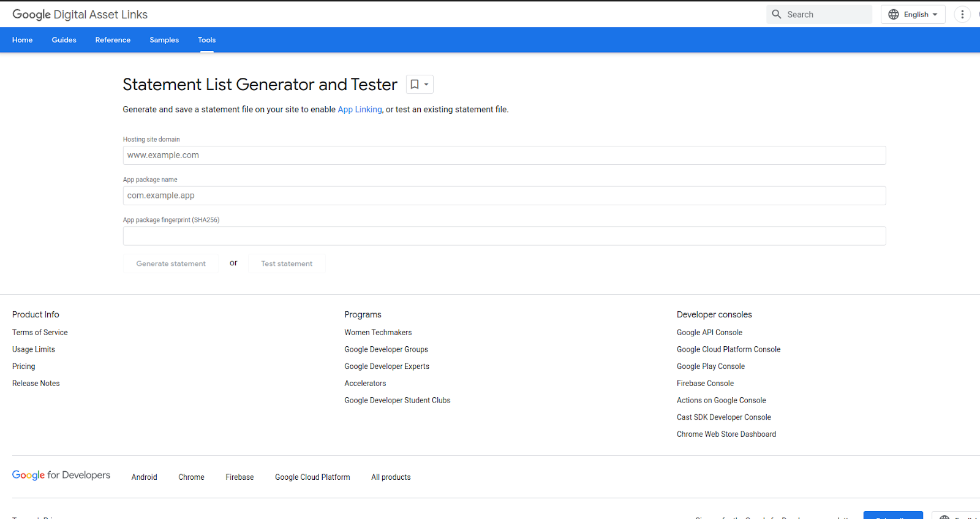Viewport: 980px width, 519px height.
Task: Open Google Developer Experts link
Action: click(x=386, y=366)
